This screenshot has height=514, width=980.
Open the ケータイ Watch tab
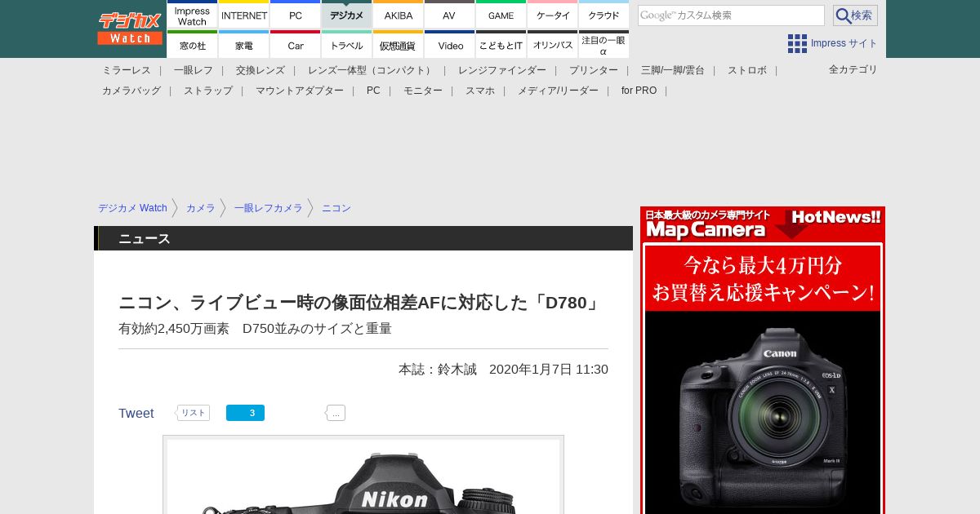tap(553, 14)
